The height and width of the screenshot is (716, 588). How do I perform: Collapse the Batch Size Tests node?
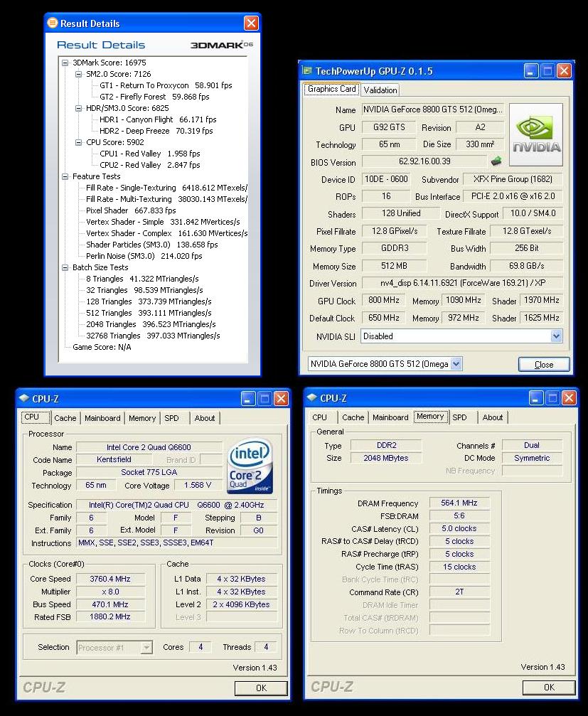(x=65, y=267)
